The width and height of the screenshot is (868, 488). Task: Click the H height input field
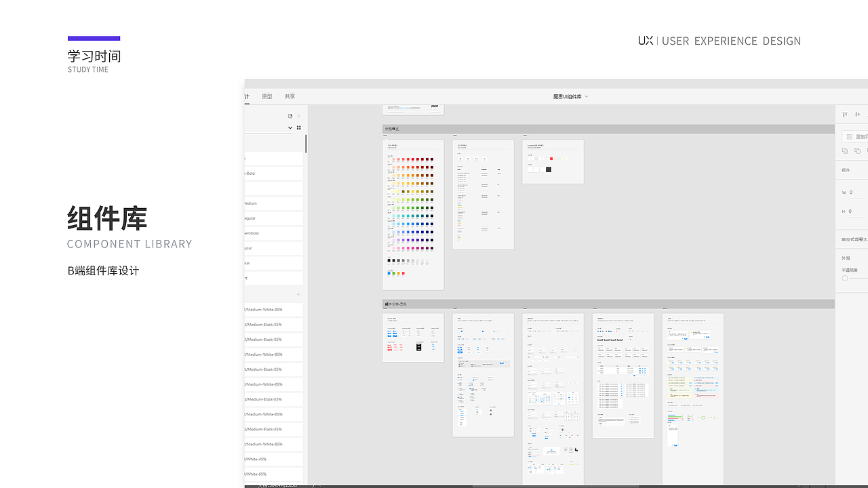tap(858, 211)
